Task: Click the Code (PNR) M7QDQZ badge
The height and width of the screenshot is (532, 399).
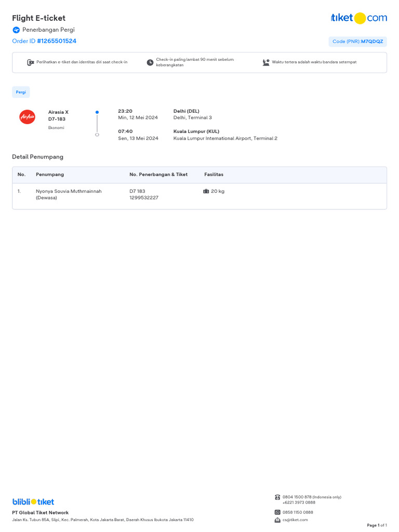Action: tap(357, 42)
